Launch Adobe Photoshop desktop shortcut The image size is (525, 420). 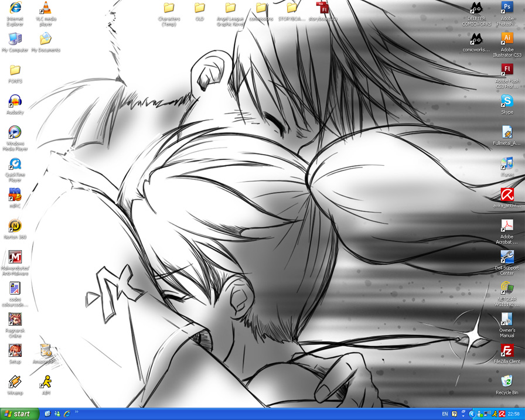click(507, 14)
